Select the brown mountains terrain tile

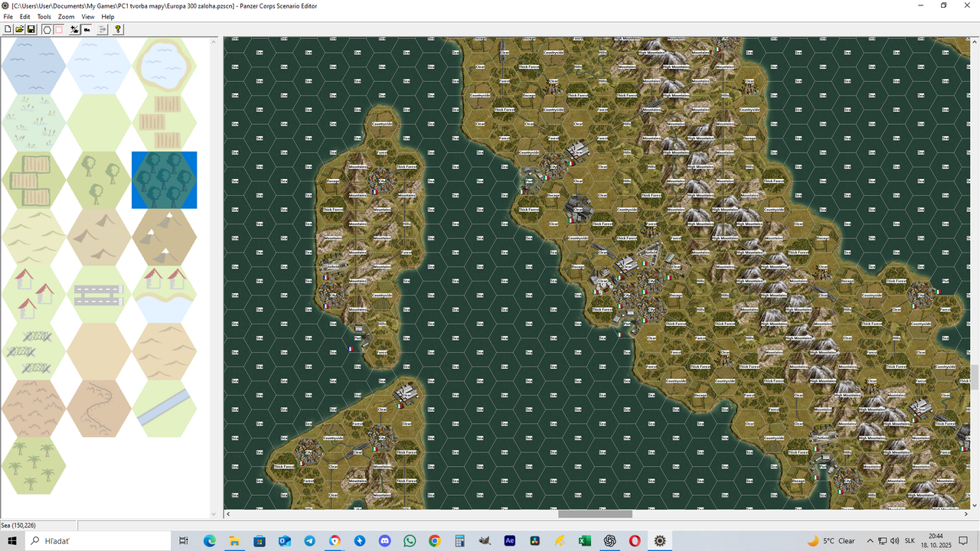point(99,237)
